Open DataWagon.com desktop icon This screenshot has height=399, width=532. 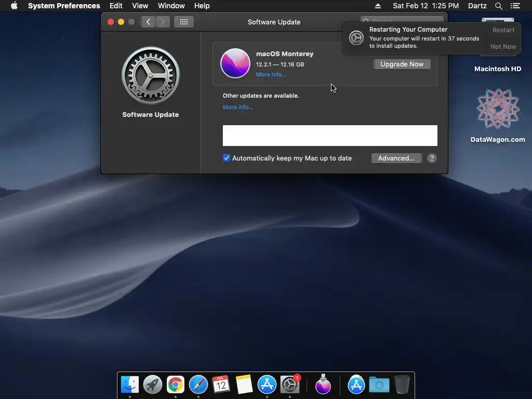pyautogui.click(x=498, y=116)
